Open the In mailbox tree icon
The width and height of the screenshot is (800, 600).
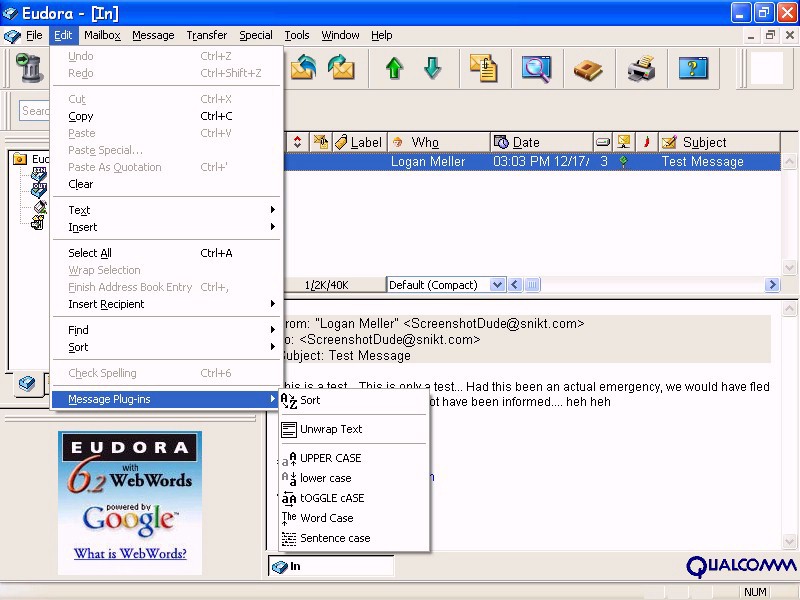[39, 173]
